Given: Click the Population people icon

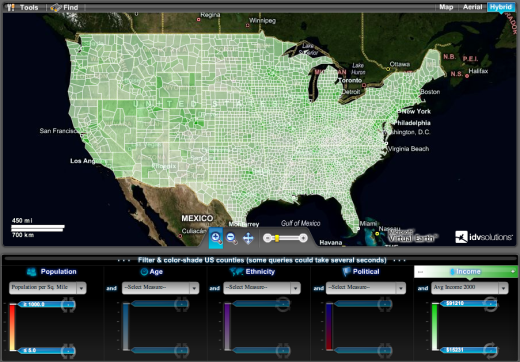Looking at the screenshot, I should 32,272.
